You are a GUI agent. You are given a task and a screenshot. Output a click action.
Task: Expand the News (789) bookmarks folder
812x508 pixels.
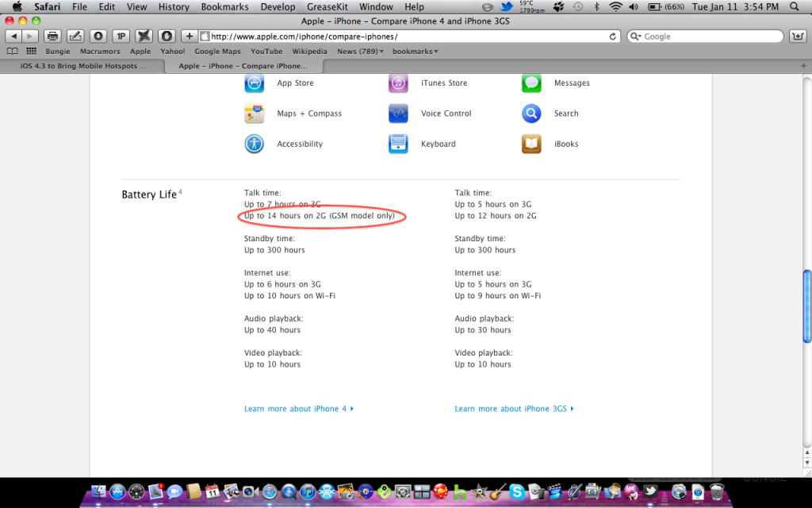361,52
